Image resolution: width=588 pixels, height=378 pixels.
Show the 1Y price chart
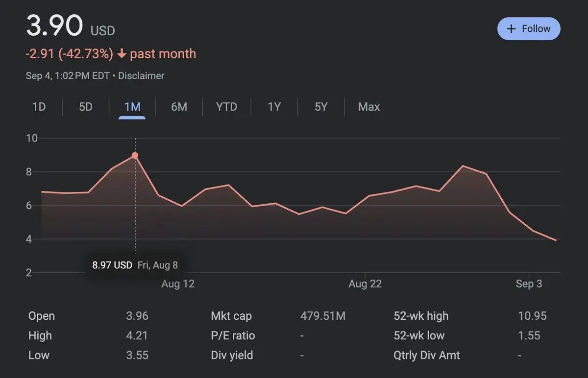pyautogui.click(x=274, y=107)
